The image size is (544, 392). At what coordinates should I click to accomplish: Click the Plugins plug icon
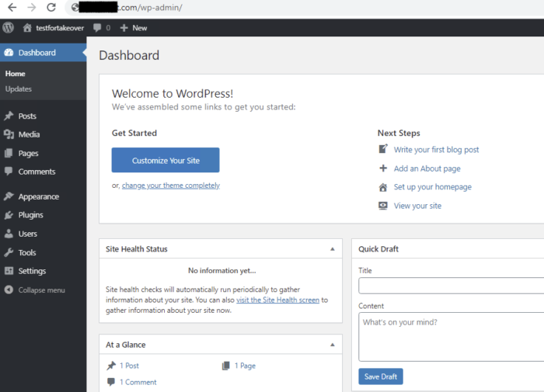(x=9, y=215)
